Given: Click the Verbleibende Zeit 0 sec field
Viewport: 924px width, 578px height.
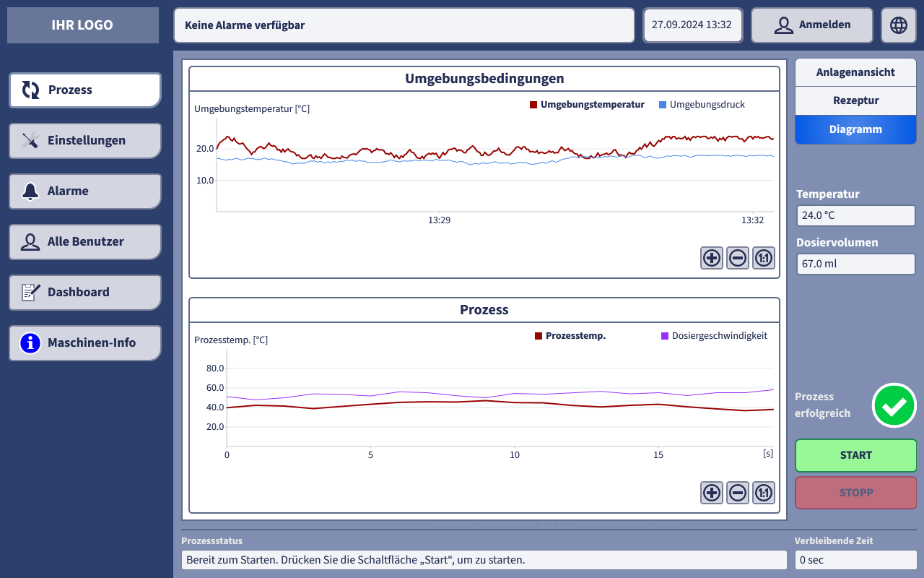Looking at the screenshot, I should [x=855, y=560].
